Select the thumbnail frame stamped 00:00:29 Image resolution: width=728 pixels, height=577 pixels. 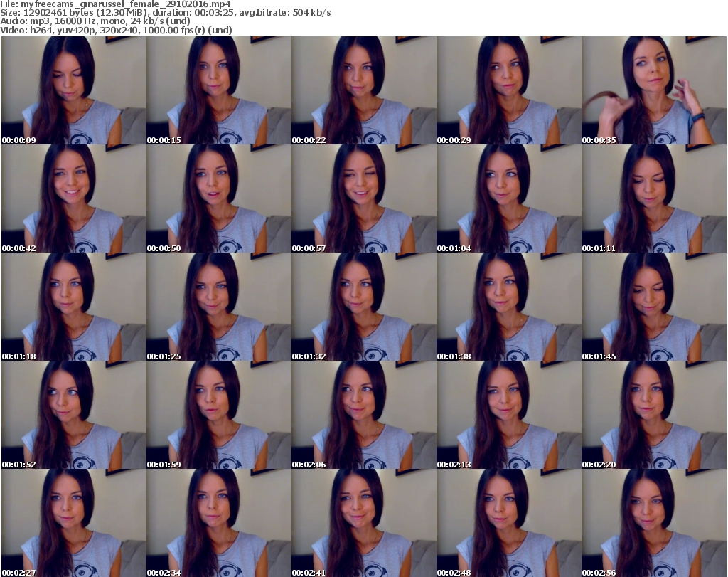click(509, 90)
